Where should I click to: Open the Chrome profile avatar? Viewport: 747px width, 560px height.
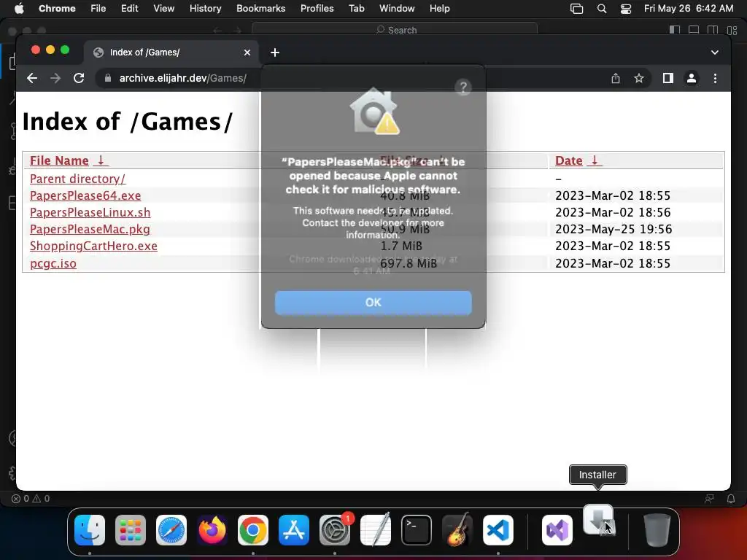pyautogui.click(x=692, y=78)
